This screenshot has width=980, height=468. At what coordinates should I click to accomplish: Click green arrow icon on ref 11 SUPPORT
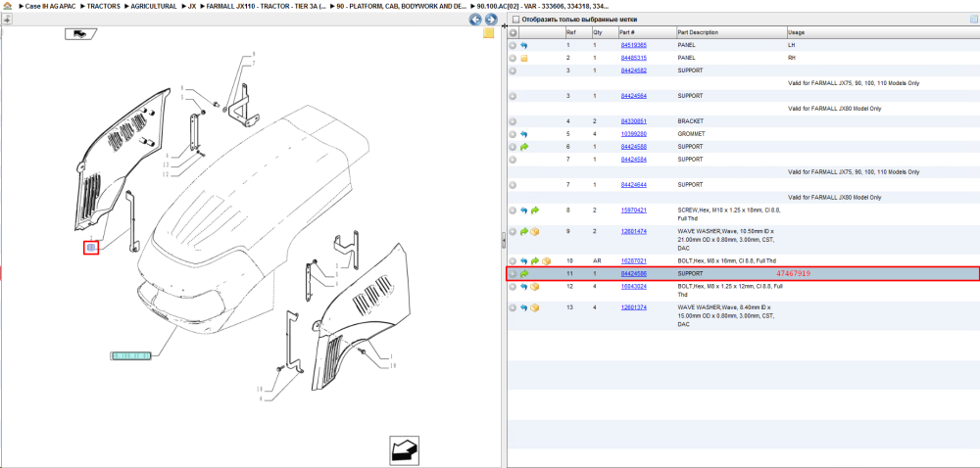pos(523,274)
